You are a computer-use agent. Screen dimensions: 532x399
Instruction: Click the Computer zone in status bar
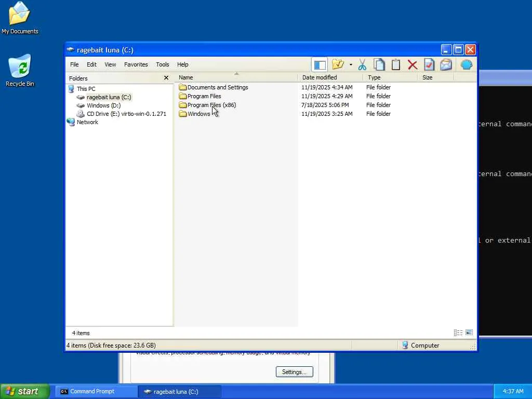tap(421, 345)
